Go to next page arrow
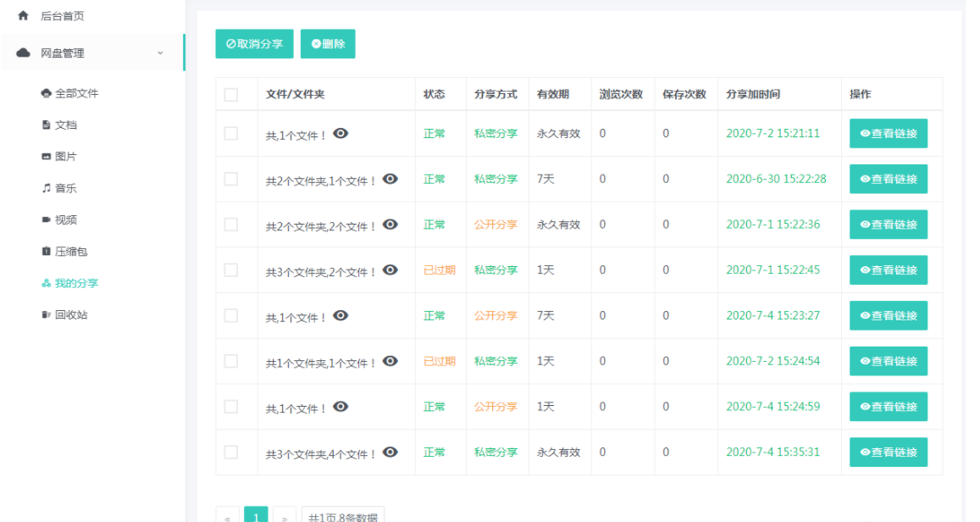 [x=285, y=516]
